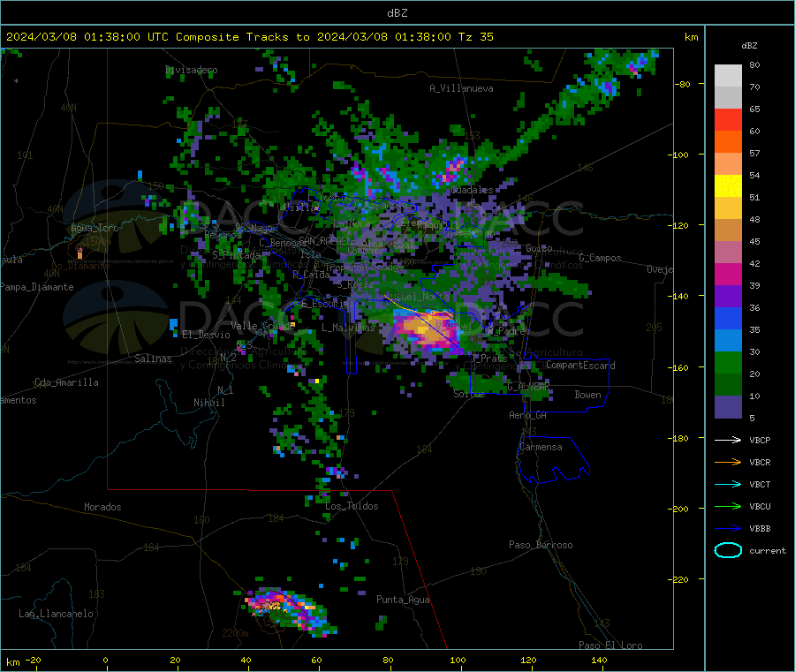Pick the slate purple 5-10 dBZ swatch
The width and height of the screenshot is (795, 672).
click(x=728, y=407)
